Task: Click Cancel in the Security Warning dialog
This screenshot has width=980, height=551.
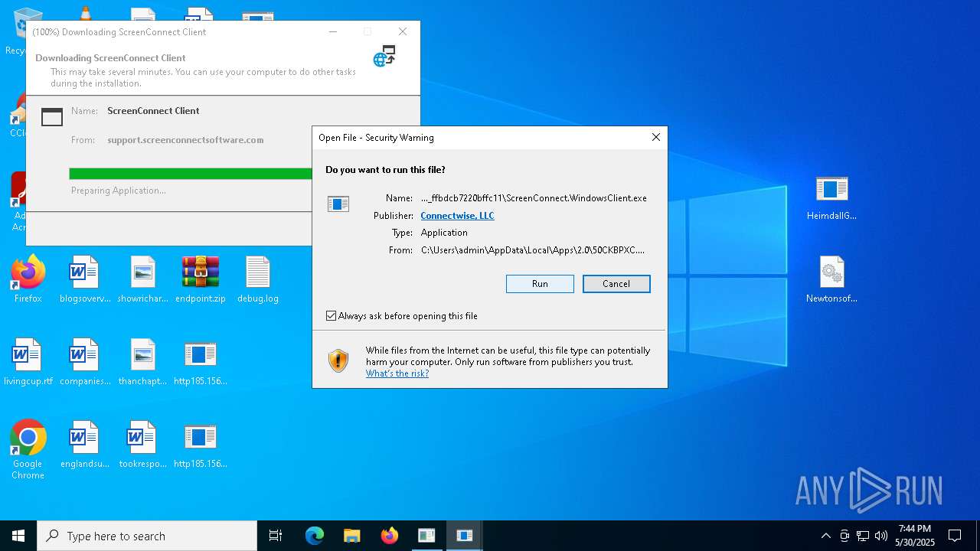Action: coord(616,284)
